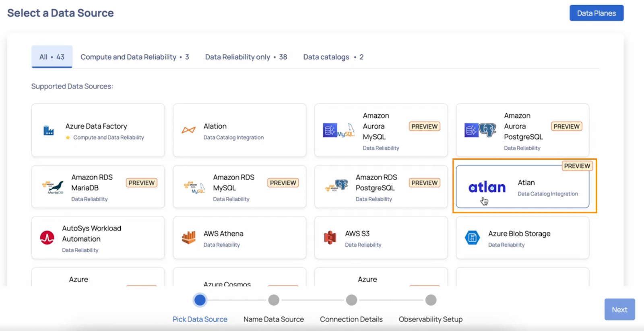Select the AWS Athena title

223,234
